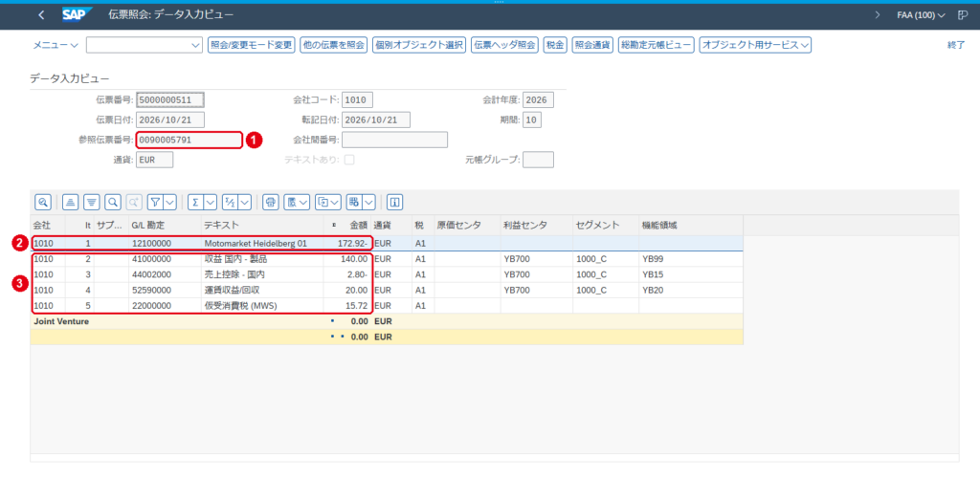
Task: Click 伝票ヘッダ照会 button
Action: pyautogui.click(x=505, y=45)
